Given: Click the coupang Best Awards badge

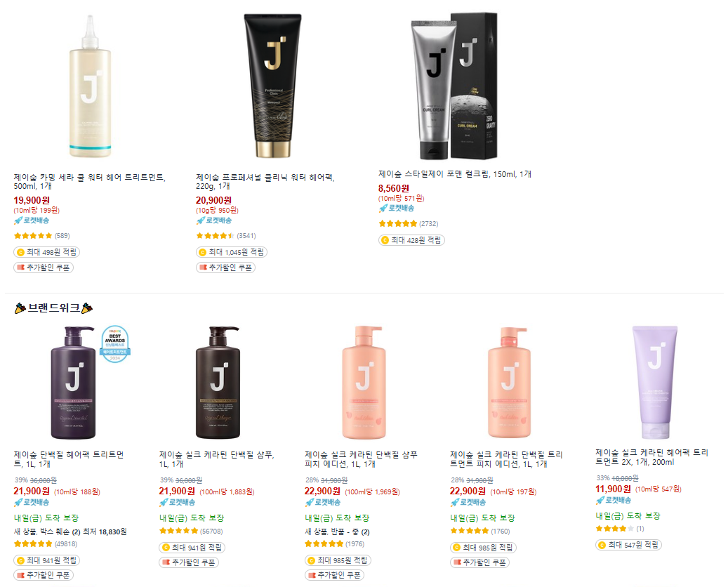Looking at the screenshot, I should (115, 343).
